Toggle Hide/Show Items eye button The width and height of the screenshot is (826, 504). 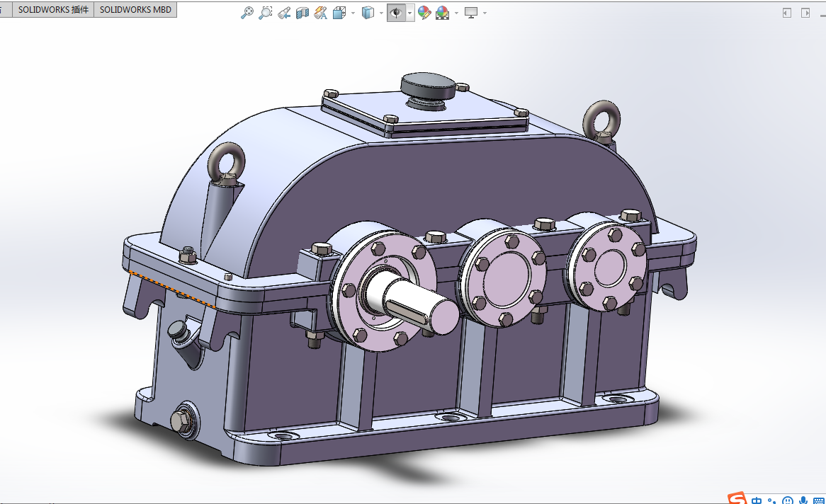(x=396, y=13)
